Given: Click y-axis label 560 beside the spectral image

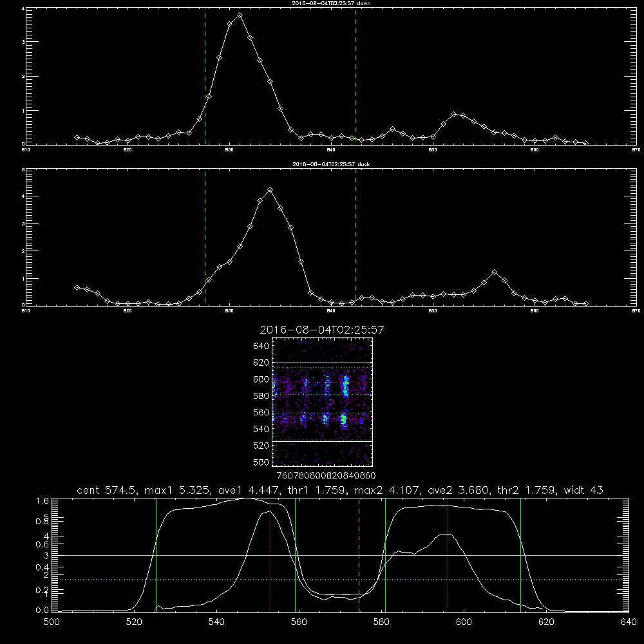Looking at the screenshot, I should coord(261,412).
